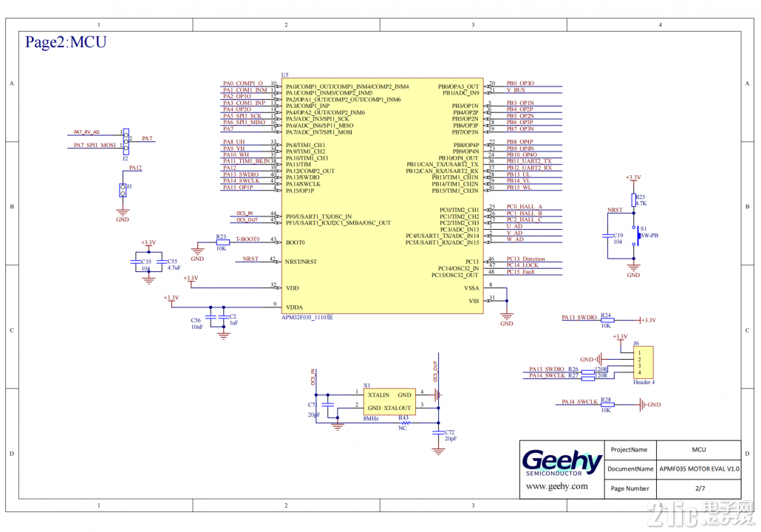
Task: Click the MCU project name value
Action: tap(699, 449)
